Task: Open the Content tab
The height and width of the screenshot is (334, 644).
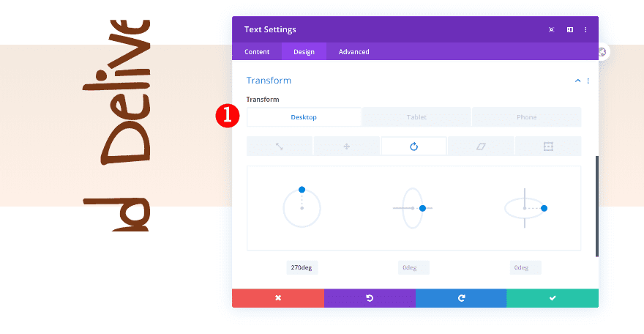Action: [x=257, y=52]
